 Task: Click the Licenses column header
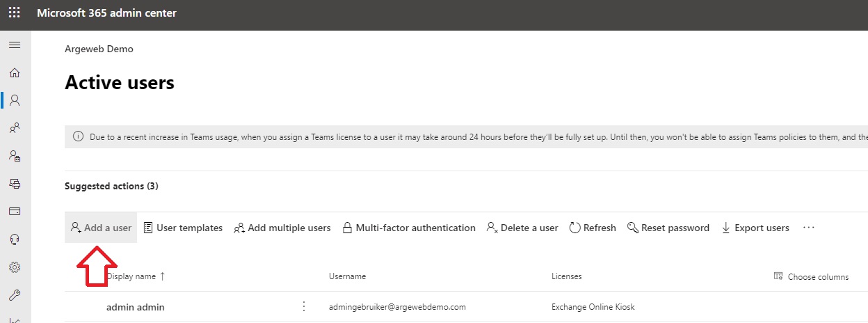[x=566, y=276]
